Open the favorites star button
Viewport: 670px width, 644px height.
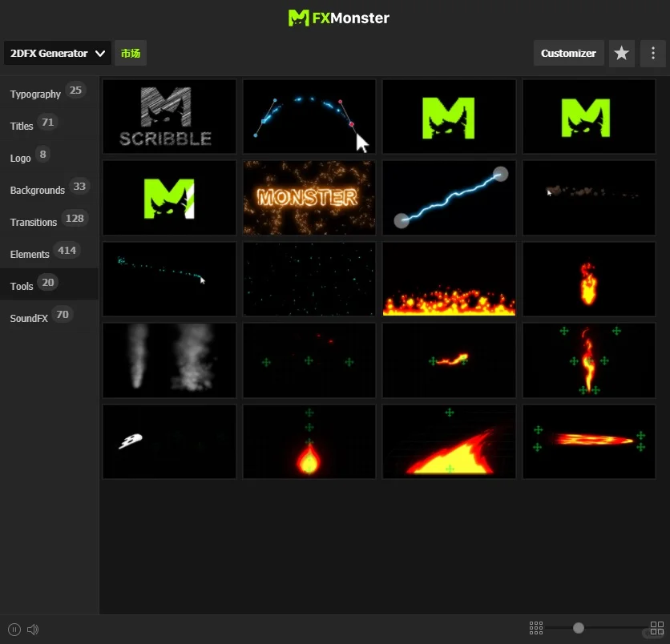click(x=621, y=54)
